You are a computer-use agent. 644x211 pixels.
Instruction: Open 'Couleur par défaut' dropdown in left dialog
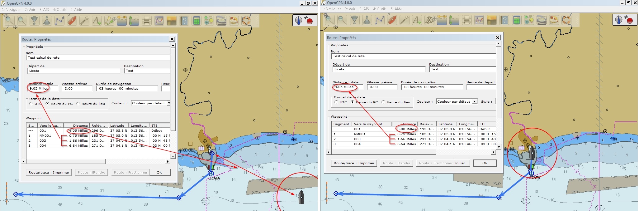coord(151,103)
